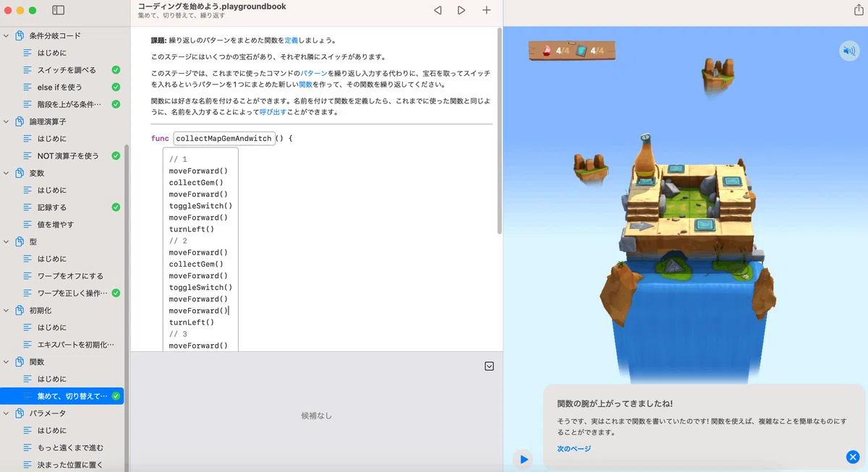The width and height of the screenshot is (868, 472).
Task: Click green checkmark beside NOT演算子を使う
Action: [116, 155]
